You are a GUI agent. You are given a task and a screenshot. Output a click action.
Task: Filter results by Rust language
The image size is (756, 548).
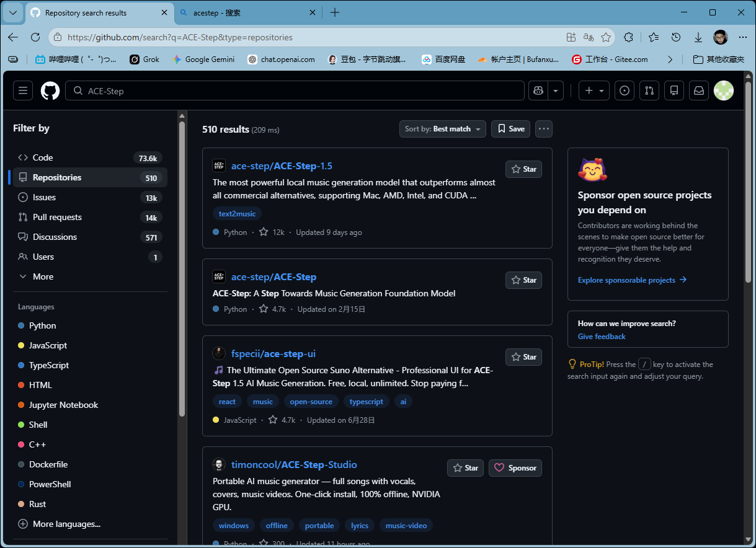[x=90, y=504]
